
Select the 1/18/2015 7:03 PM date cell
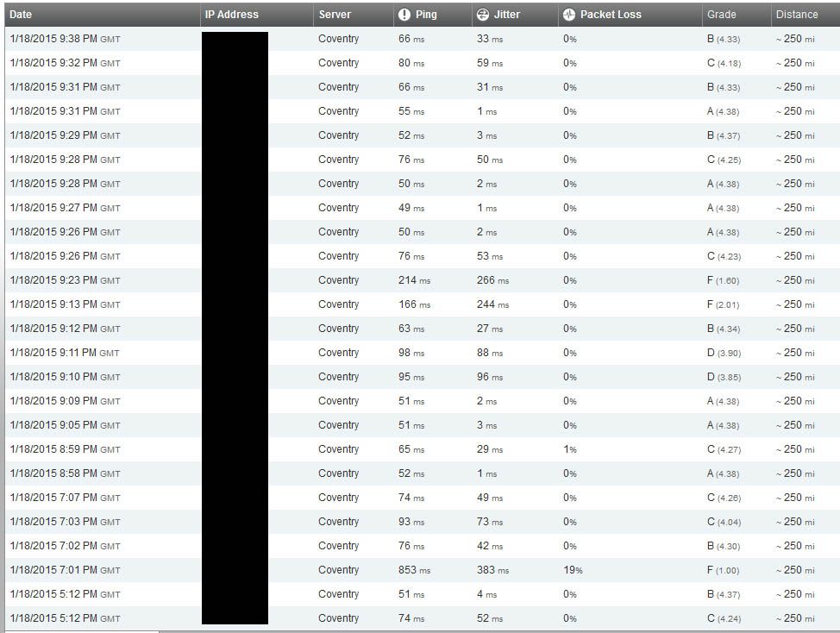(x=65, y=522)
